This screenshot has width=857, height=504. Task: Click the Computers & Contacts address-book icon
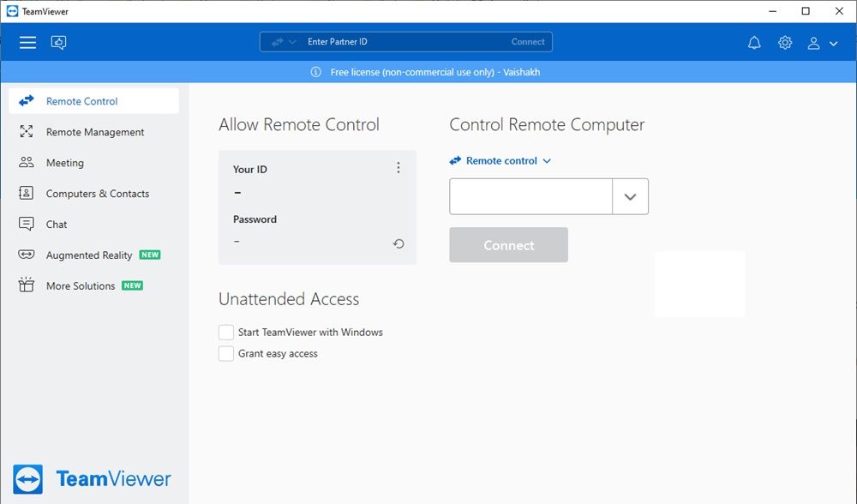tap(27, 193)
